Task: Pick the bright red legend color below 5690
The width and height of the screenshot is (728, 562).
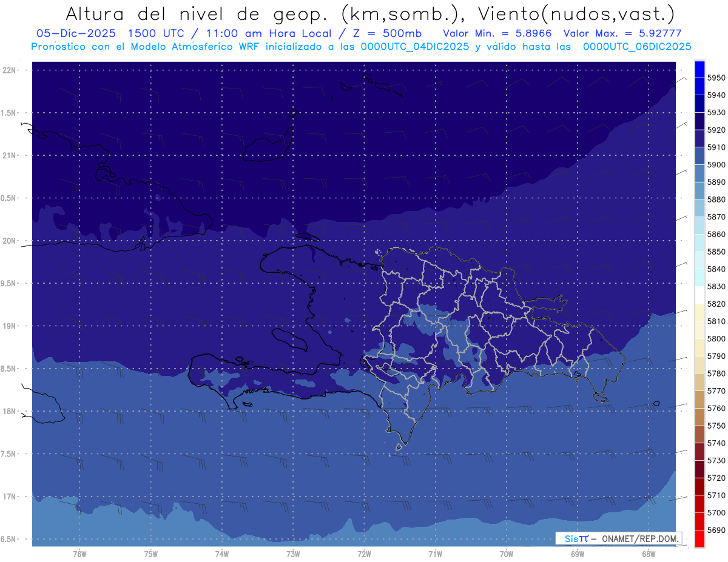Action: [699, 538]
